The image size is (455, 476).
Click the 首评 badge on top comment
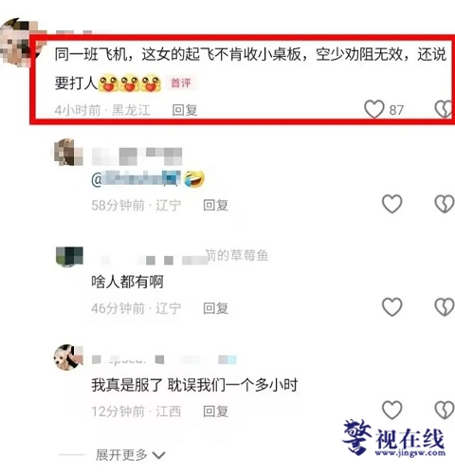coord(181,83)
